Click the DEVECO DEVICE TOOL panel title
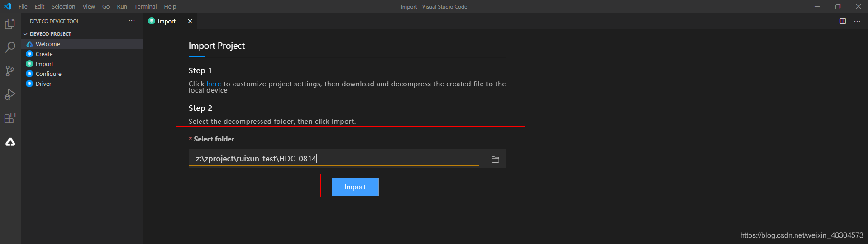Image resolution: width=868 pixels, height=244 pixels. pyautogui.click(x=54, y=21)
